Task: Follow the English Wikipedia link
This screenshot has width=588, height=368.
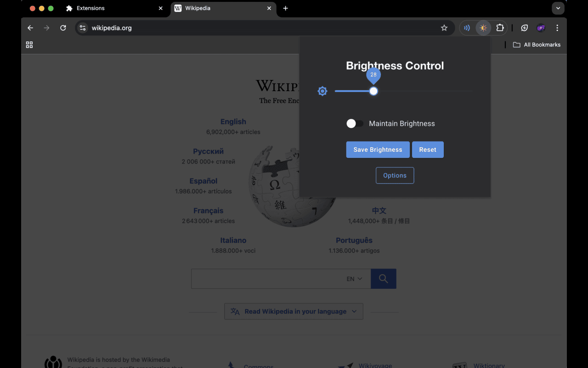Action: click(233, 121)
